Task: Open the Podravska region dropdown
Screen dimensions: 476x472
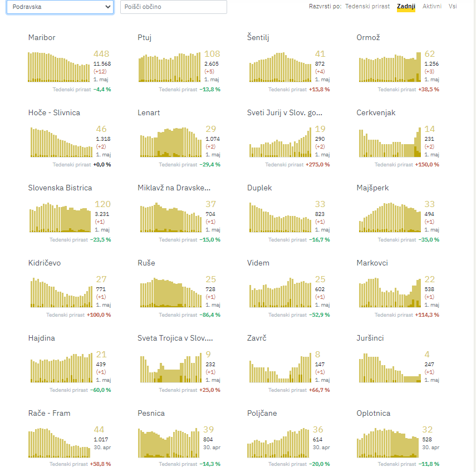Action: [60, 7]
